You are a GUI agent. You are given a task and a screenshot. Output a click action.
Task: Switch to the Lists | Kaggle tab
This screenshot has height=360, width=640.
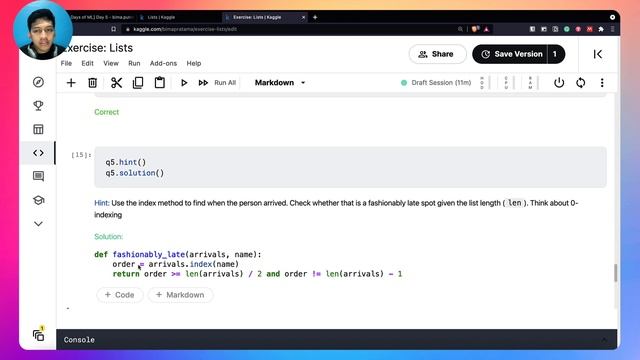(161, 17)
